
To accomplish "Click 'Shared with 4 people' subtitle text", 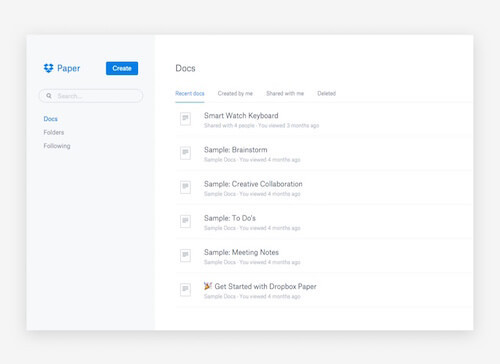I will click(x=229, y=126).
